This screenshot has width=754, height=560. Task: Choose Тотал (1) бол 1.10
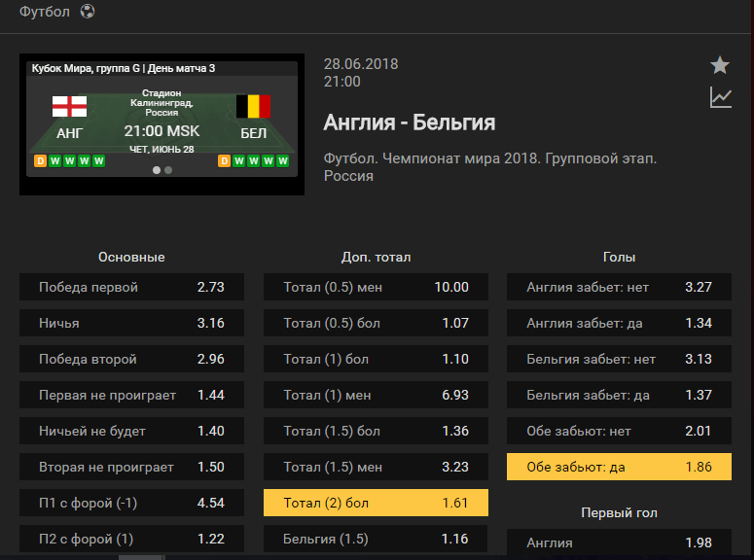click(377, 359)
